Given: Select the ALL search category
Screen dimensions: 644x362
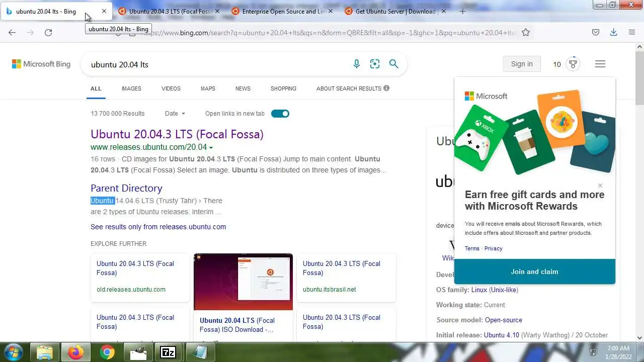Looking at the screenshot, I should click(x=96, y=88).
